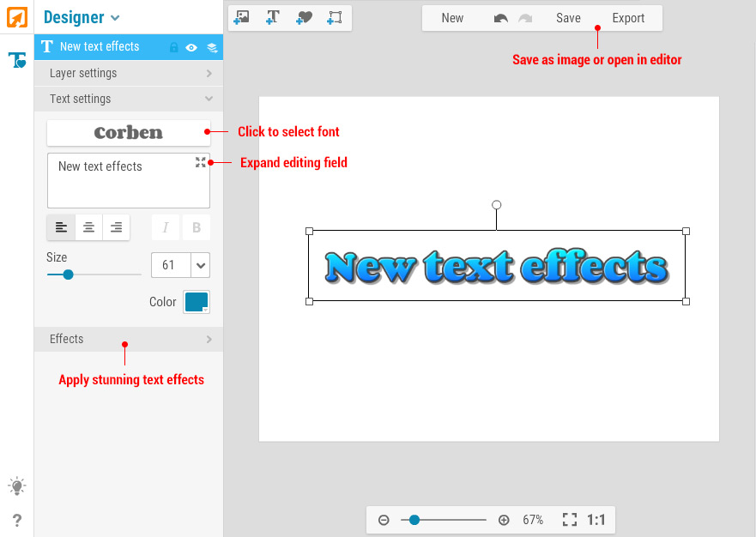The height and width of the screenshot is (537, 756).
Task: Click Export in the top menu
Action: click(x=628, y=18)
